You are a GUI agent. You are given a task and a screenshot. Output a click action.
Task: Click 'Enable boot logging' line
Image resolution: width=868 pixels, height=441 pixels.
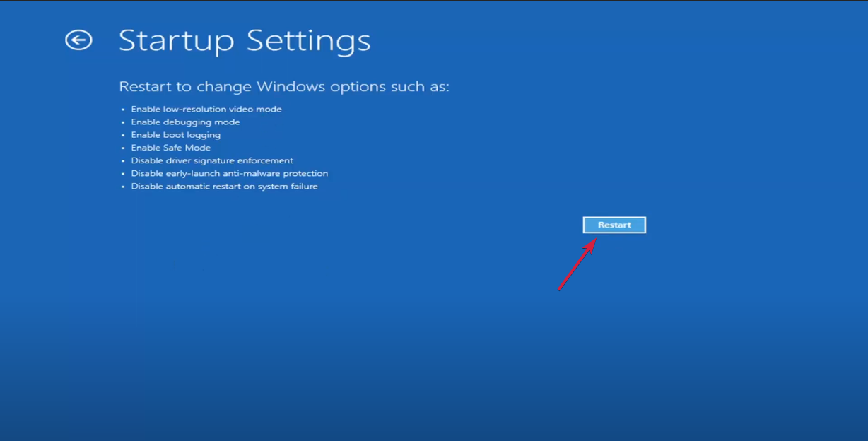(x=176, y=135)
